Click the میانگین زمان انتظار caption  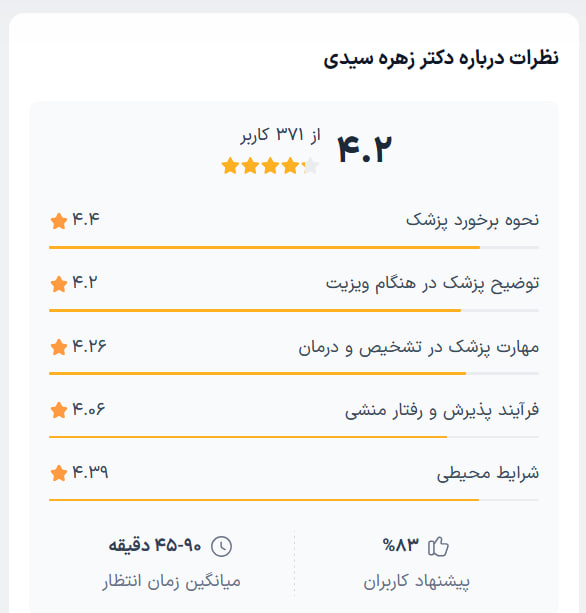pos(172,581)
